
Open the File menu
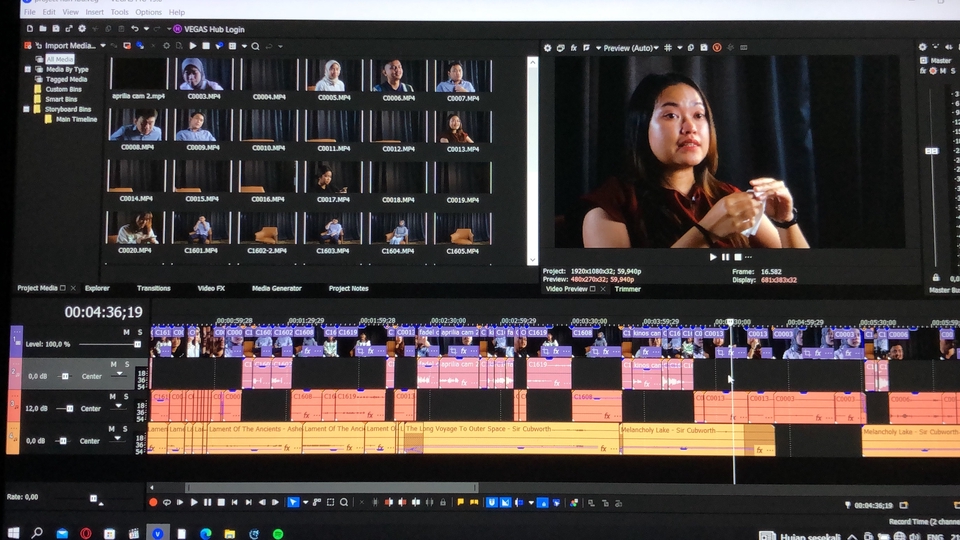tap(29, 12)
